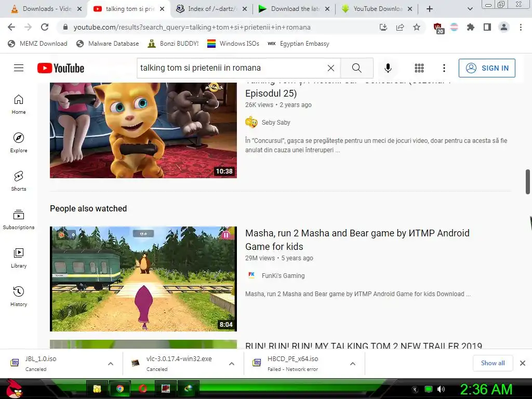The width and height of the screenshot is (532, 399).
Task: Open the uBlock extension icon with badge 20
Action: (x=438, y=28)
